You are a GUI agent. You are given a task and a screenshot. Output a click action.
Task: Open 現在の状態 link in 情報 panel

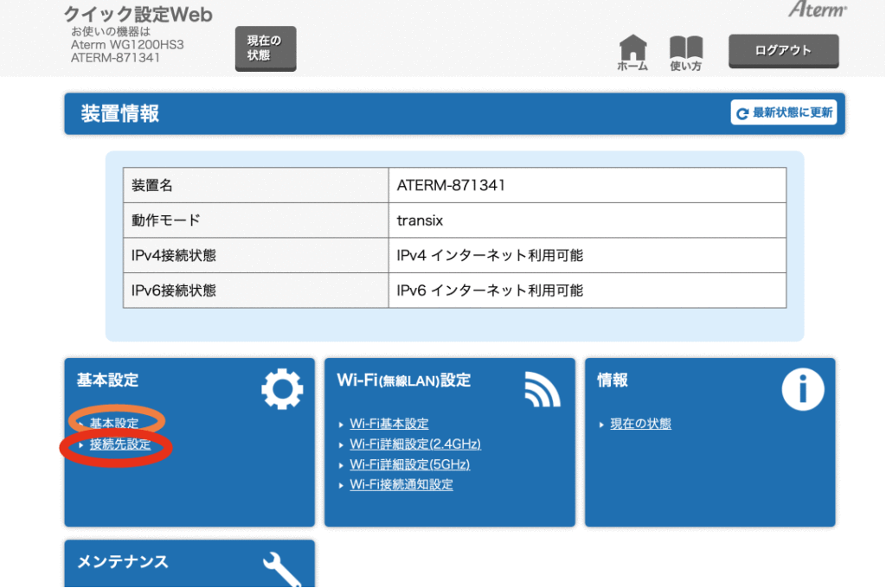pos(640,424)
